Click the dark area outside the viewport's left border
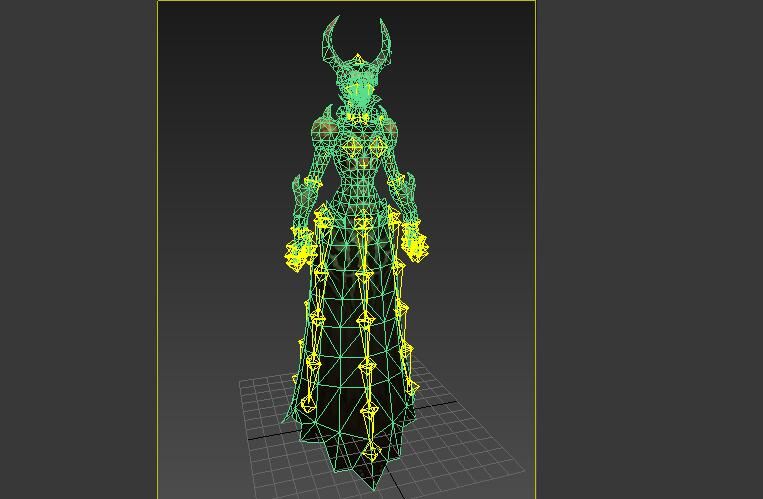The height and width of the screenshot is (499, 763). [78, 250]
